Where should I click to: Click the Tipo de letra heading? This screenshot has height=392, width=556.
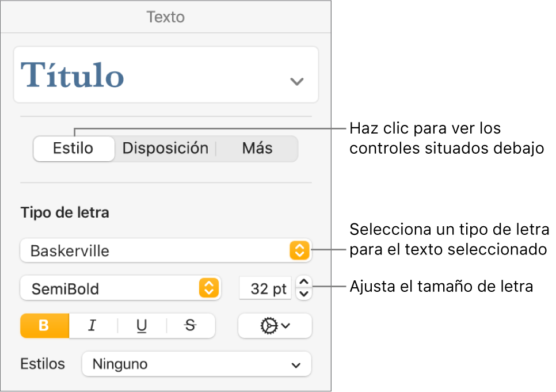tap(65, 212)
